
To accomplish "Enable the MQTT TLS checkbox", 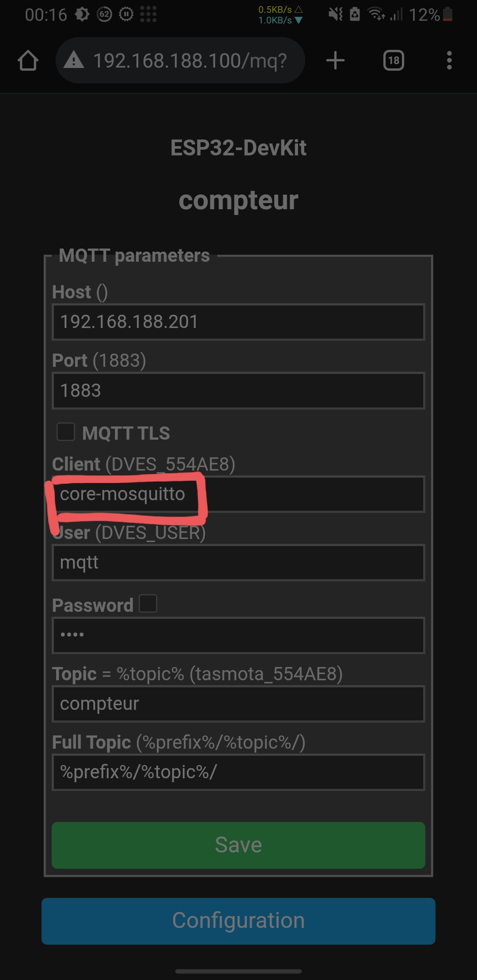I will pos(66,432).
